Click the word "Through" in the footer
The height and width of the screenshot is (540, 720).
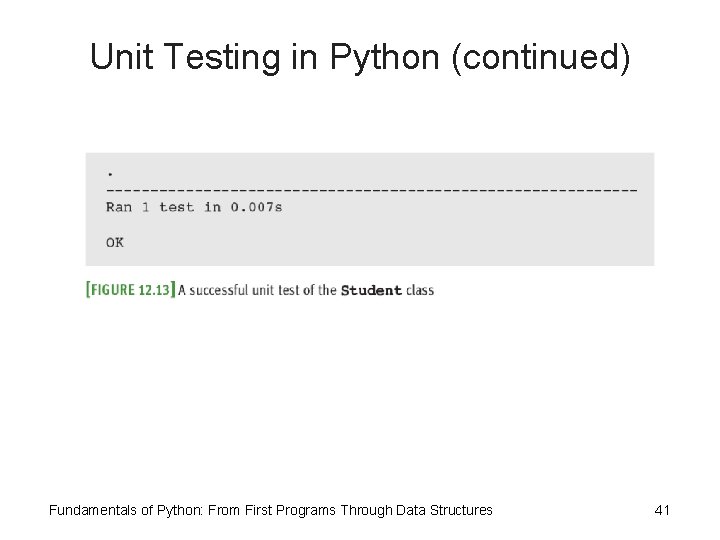click(367, 511)
